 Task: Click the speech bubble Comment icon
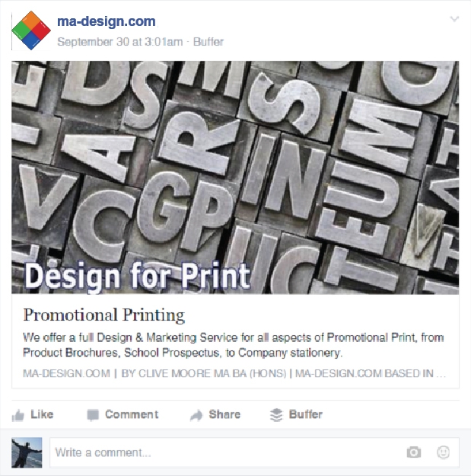[x=93, y=415]
